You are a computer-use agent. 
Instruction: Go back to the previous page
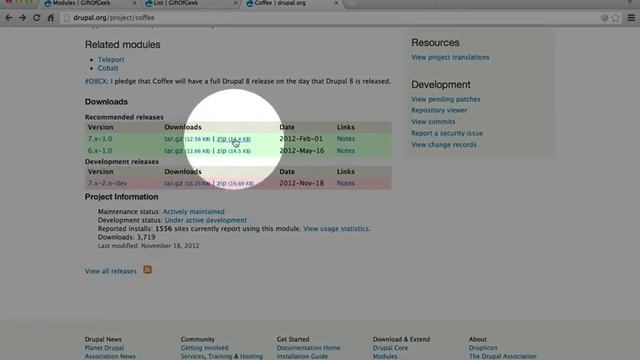click(8, 18)
